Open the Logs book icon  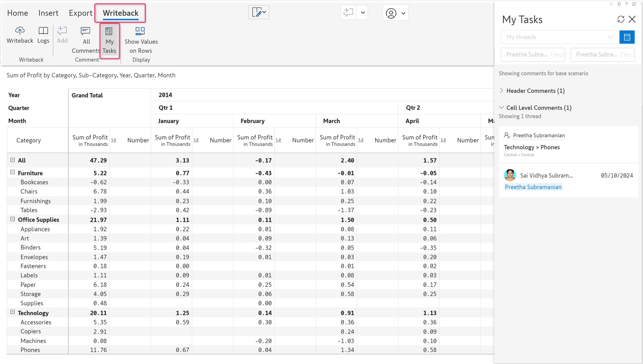click(x=43, y=30)
